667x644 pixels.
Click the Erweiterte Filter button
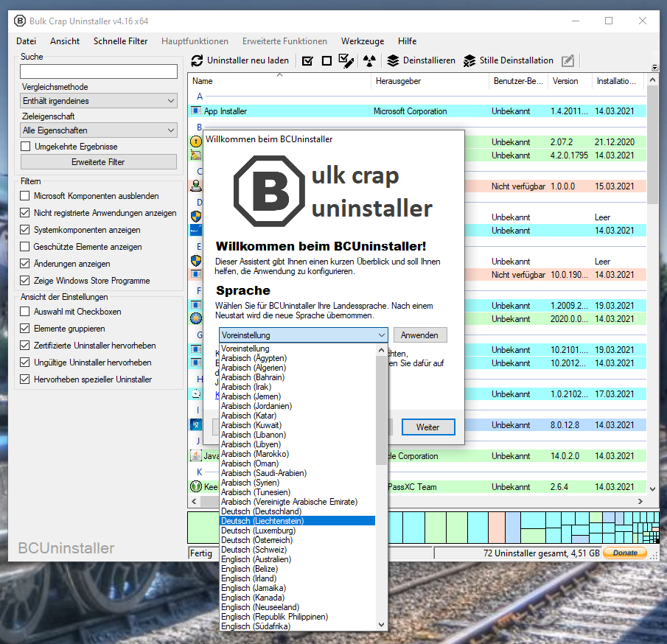[99, 162]
